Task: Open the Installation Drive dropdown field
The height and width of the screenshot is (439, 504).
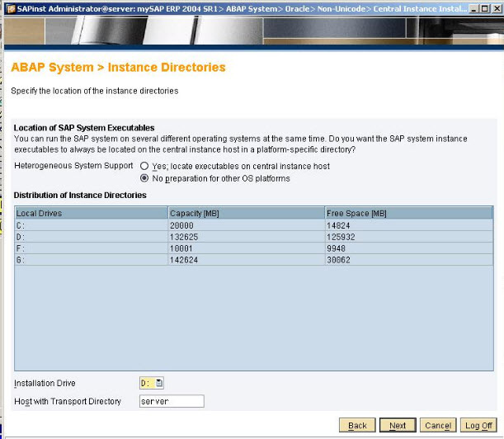Action: point(152,383)
